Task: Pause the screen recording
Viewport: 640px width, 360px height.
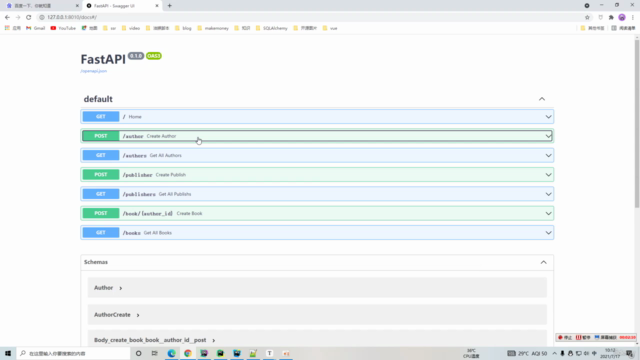Action: (x=583, y=338)
